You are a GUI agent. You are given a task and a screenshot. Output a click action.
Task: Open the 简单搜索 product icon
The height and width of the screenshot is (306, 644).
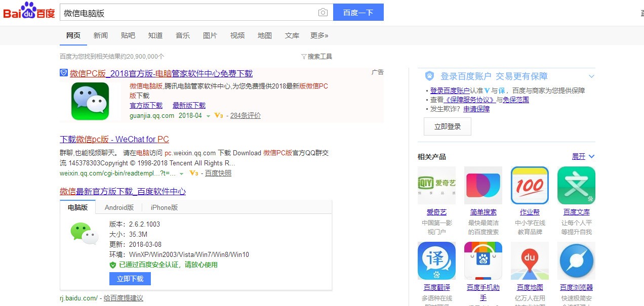pos(483,186)
